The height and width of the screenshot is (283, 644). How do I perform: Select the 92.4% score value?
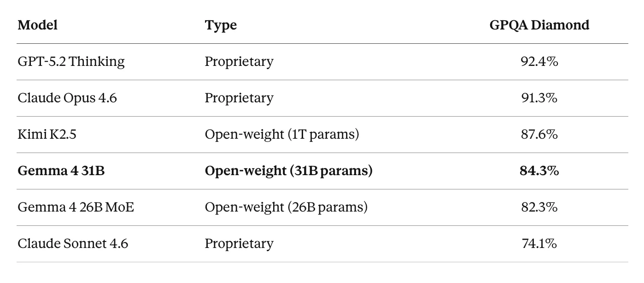click(539, 61)
